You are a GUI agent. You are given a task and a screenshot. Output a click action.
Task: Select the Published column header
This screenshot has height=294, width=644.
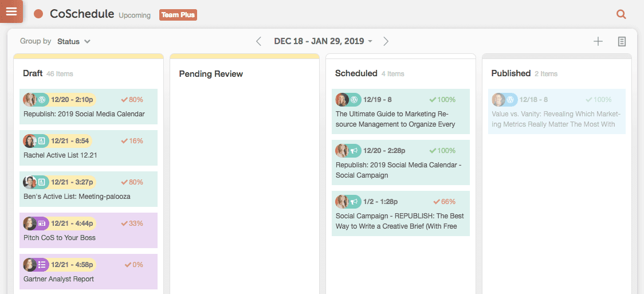[511, 73]
